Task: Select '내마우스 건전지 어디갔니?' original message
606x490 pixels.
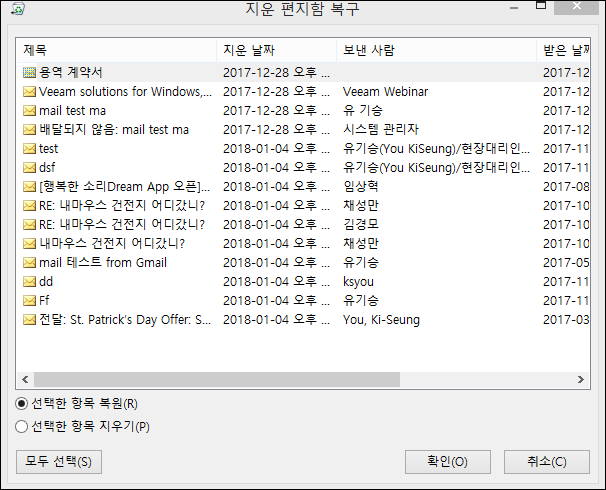Action: click(x=112, y=243)
